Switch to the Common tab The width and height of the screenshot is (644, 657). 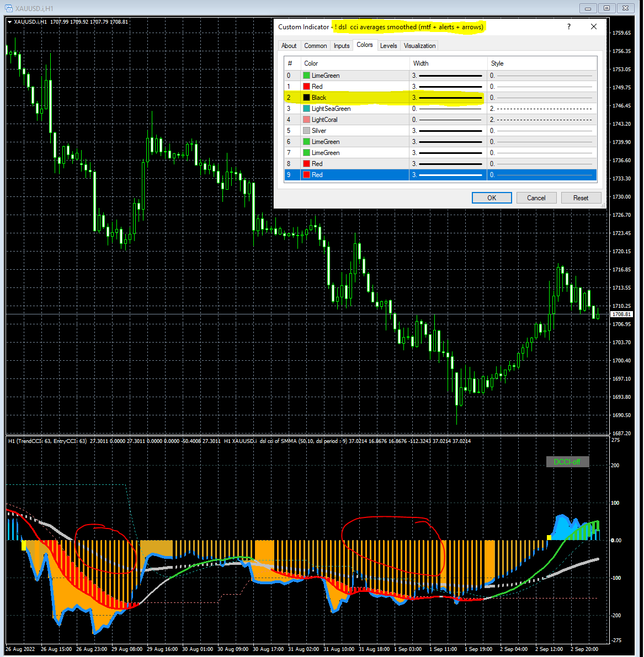click(x=315, y=46)
